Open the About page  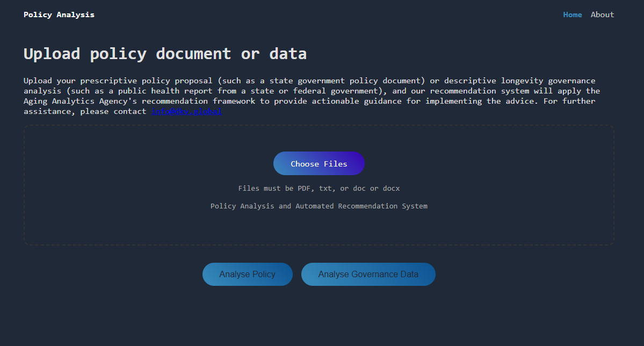click(602, 15)
